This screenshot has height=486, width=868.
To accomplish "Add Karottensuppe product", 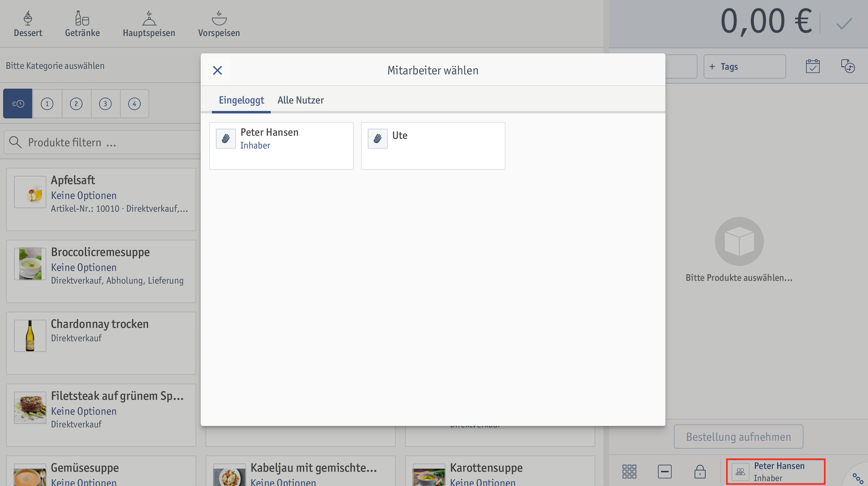I will [500, 471].
